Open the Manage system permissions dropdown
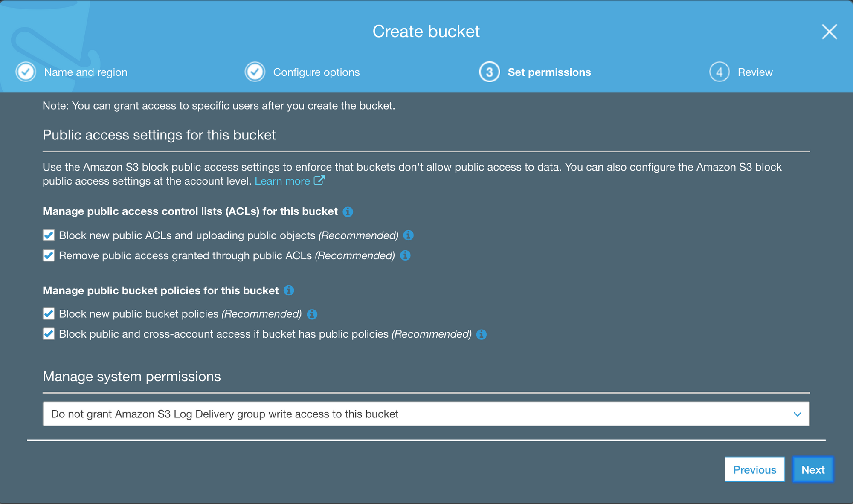This screenshot has width=853, height=504. 426,414
